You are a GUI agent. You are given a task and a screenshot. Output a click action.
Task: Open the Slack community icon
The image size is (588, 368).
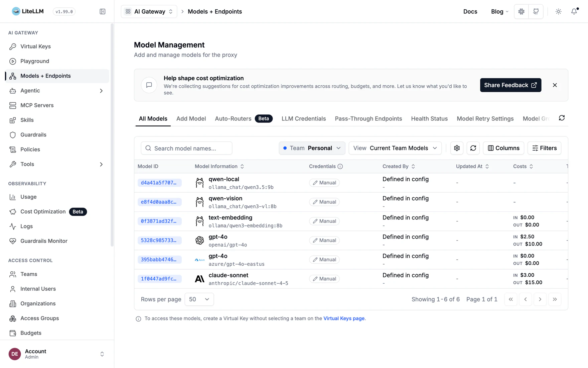521,11
